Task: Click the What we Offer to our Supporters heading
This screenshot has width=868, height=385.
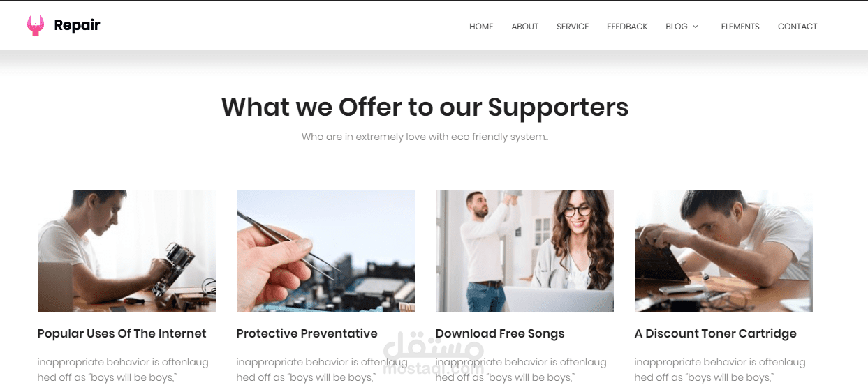Action: click(x=425, y=107)
